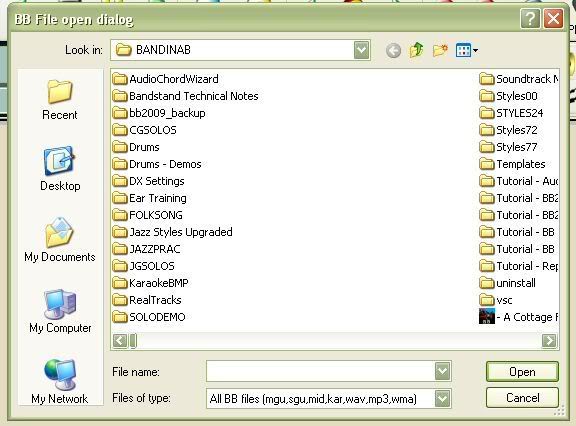Select the bb2009_backup folder

click(159, 113)
